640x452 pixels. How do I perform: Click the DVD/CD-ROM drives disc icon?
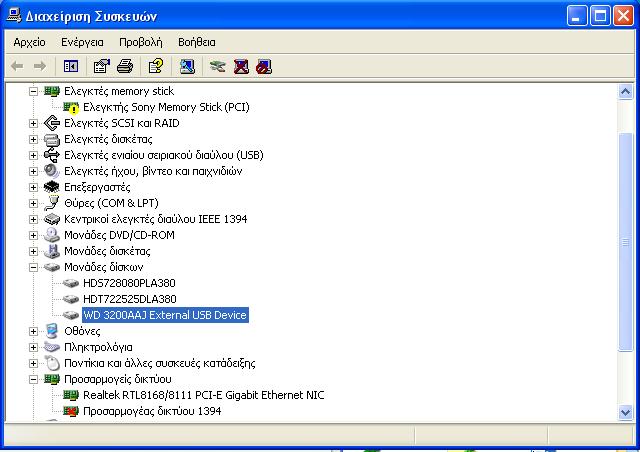(x=52, y=235)
